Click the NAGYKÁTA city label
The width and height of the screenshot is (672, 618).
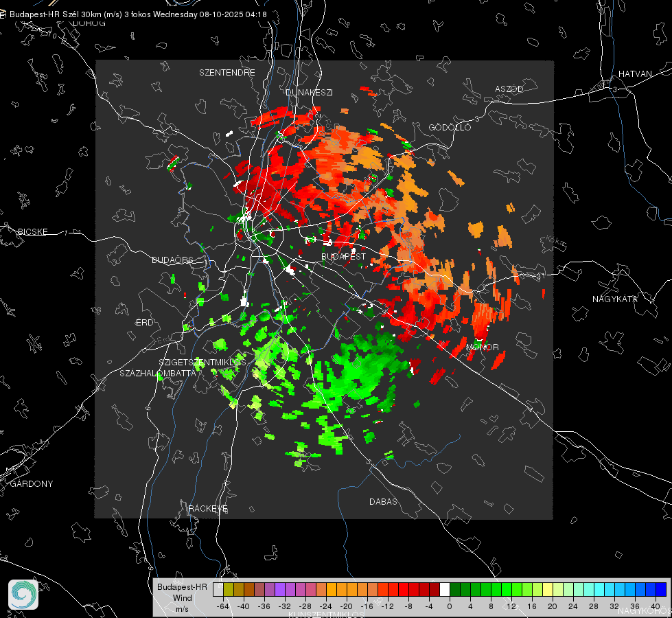pos(615,299)
